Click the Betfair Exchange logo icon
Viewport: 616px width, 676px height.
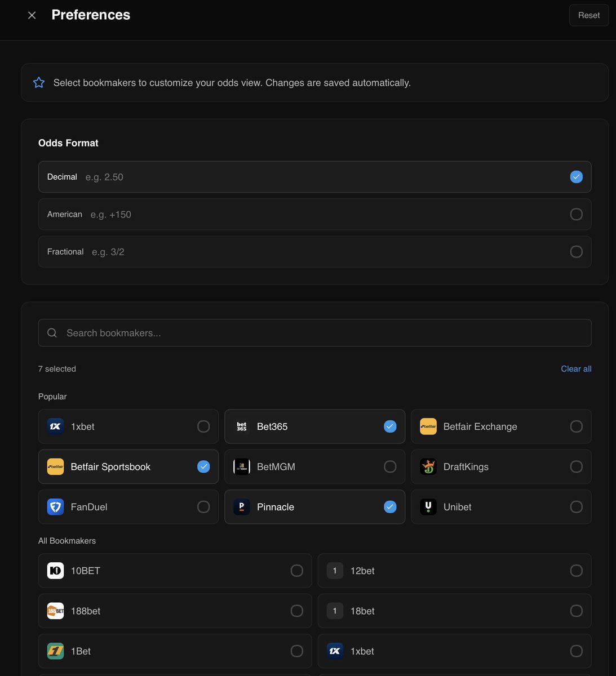click(428, 426)
